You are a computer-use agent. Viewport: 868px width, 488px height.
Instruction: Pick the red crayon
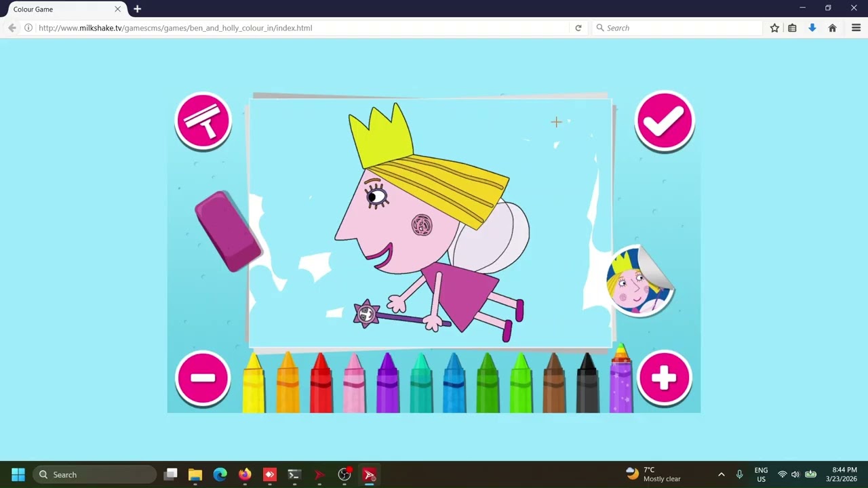(321, 383)
